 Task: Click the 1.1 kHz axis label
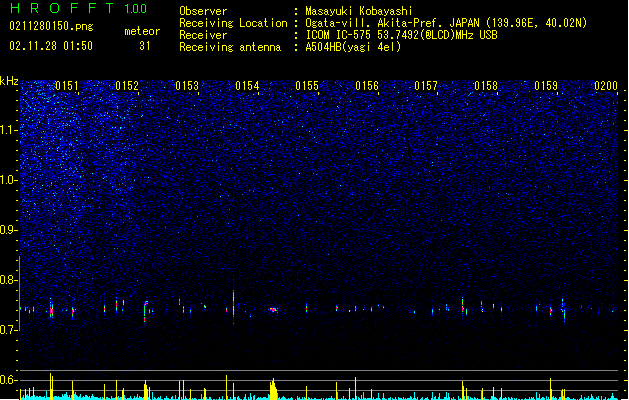pyautogui.click(x=8, y=130)
